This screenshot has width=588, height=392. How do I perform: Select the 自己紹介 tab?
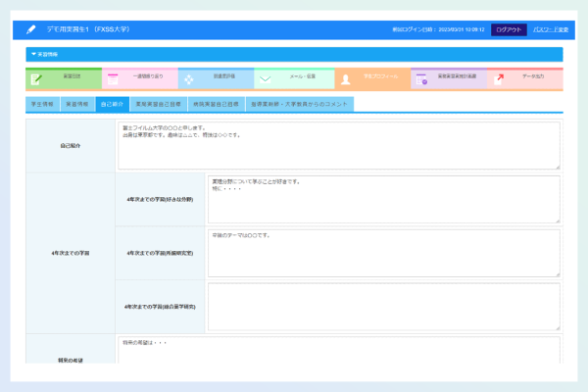[113, 103]
